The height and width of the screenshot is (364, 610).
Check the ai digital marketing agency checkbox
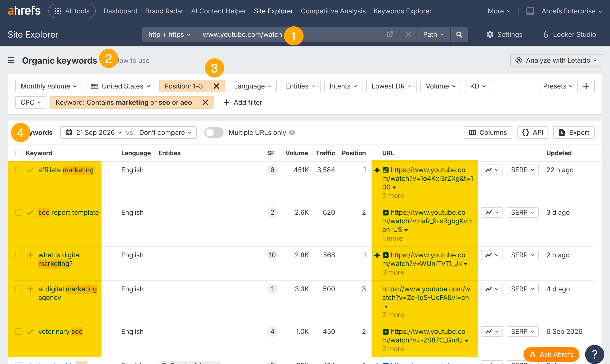click(x=19, y=289)
